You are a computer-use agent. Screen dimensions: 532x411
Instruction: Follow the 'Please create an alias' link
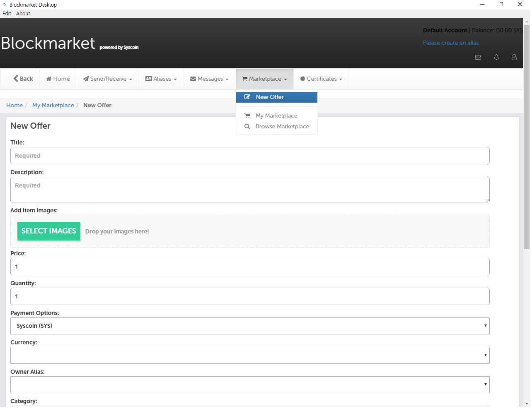tap(451, 43)
